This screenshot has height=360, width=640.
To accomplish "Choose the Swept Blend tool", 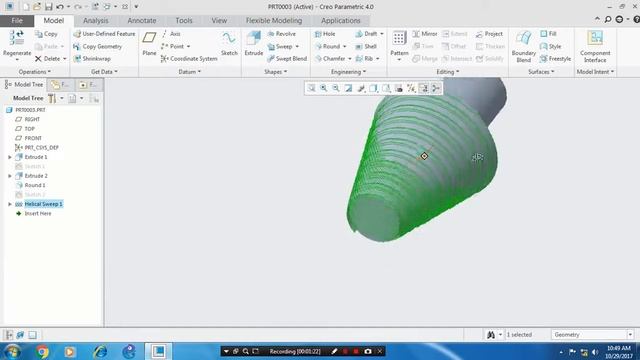I will 287,59.
